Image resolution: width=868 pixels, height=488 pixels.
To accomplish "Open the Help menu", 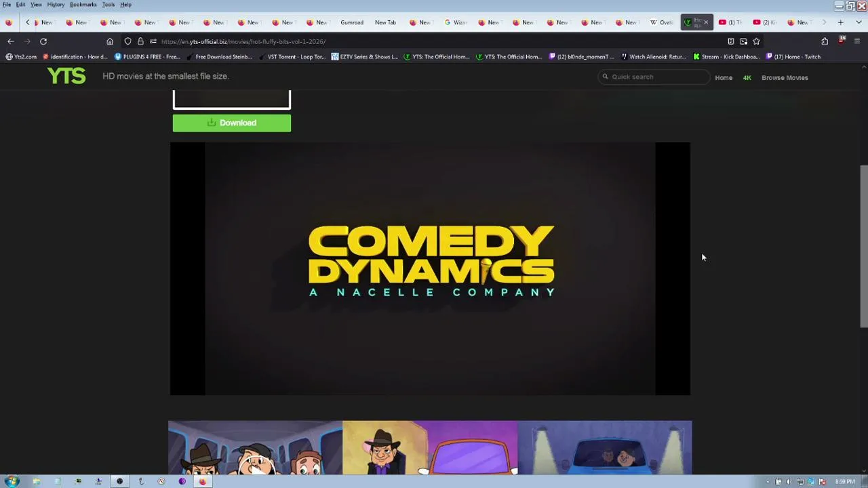I will [x=125, y=5].
